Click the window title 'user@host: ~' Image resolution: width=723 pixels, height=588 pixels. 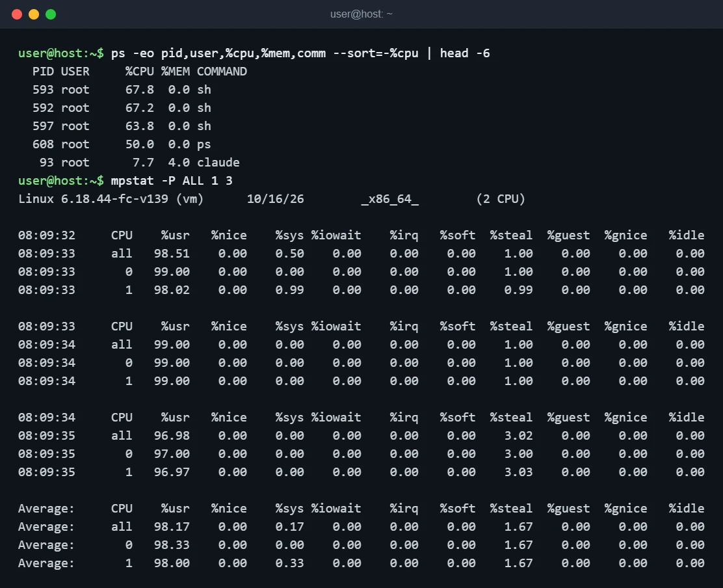pos(361,14)
